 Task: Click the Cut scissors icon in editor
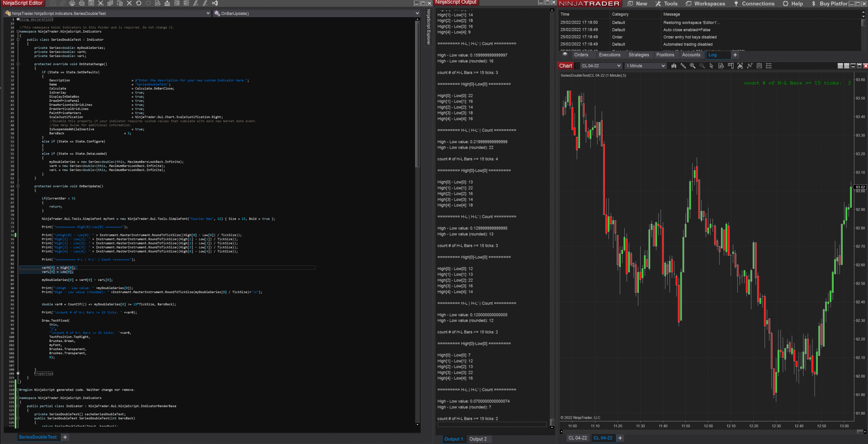101,3
